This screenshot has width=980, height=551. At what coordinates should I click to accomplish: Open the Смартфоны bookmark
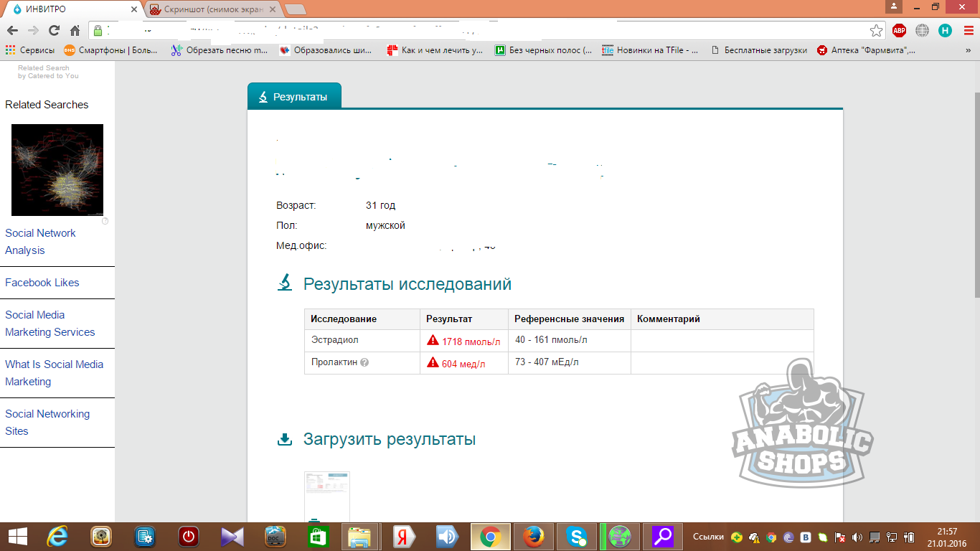(x=110, y=50)
